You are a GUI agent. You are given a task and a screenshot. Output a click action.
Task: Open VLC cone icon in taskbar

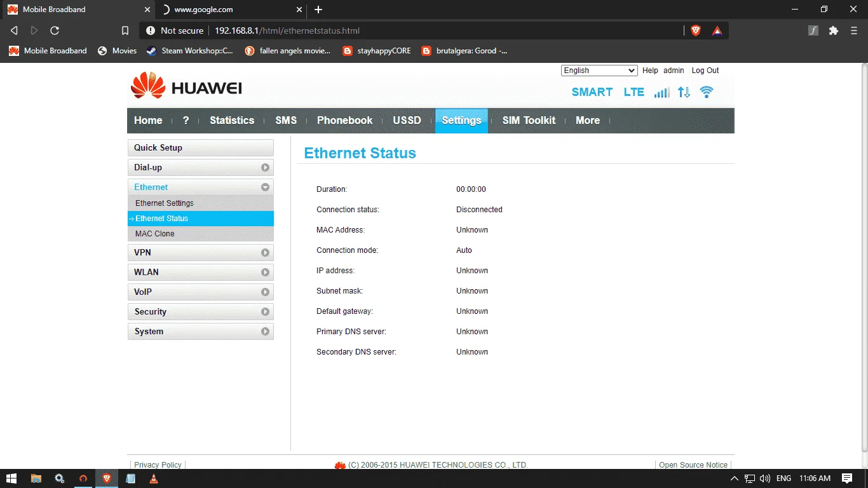(153, 478)
